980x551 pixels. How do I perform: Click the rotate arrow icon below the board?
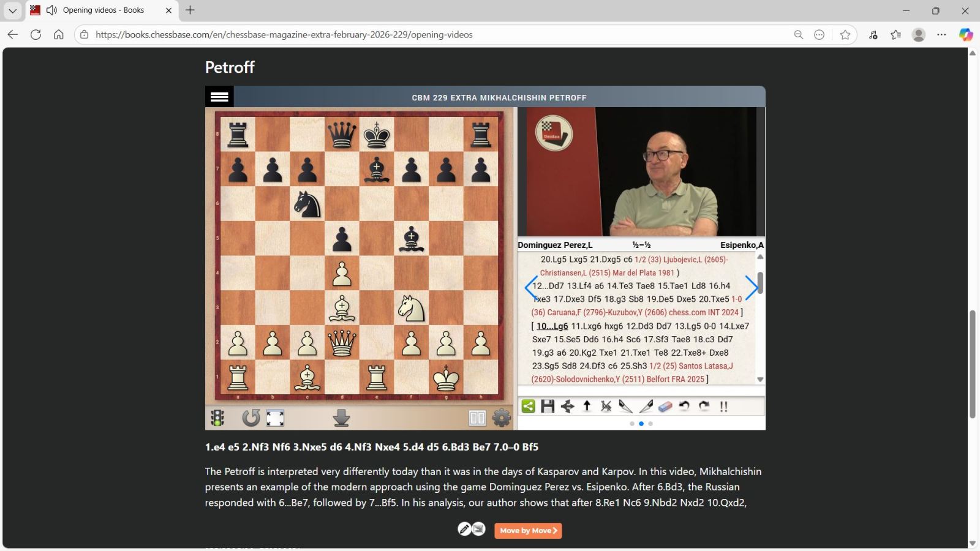click(251, 418)
